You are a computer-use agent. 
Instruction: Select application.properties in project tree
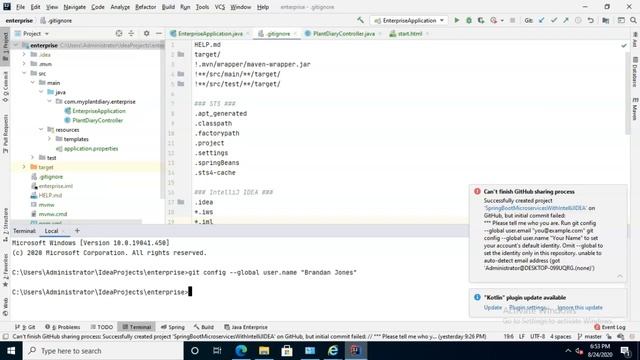click(91, 148)
